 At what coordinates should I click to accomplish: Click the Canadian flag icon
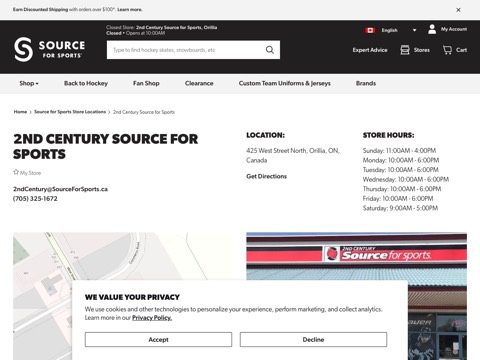370,30
